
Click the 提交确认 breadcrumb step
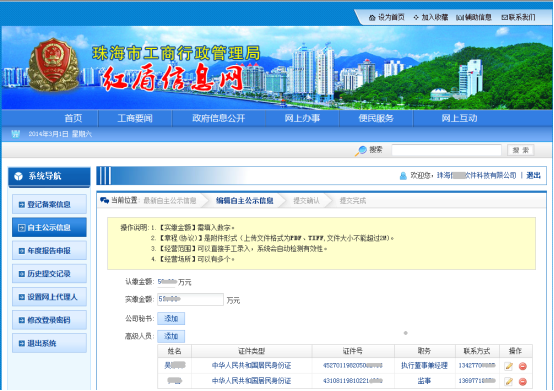coord(306,201)
